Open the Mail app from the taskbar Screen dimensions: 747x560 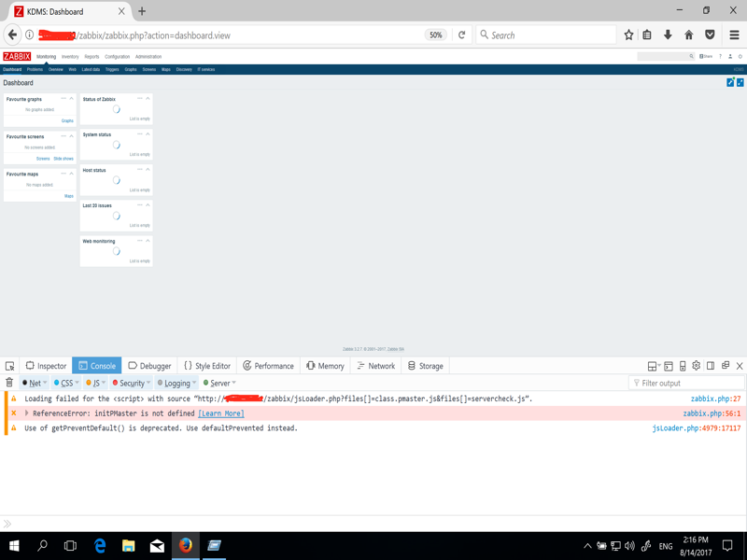(157, 546)
